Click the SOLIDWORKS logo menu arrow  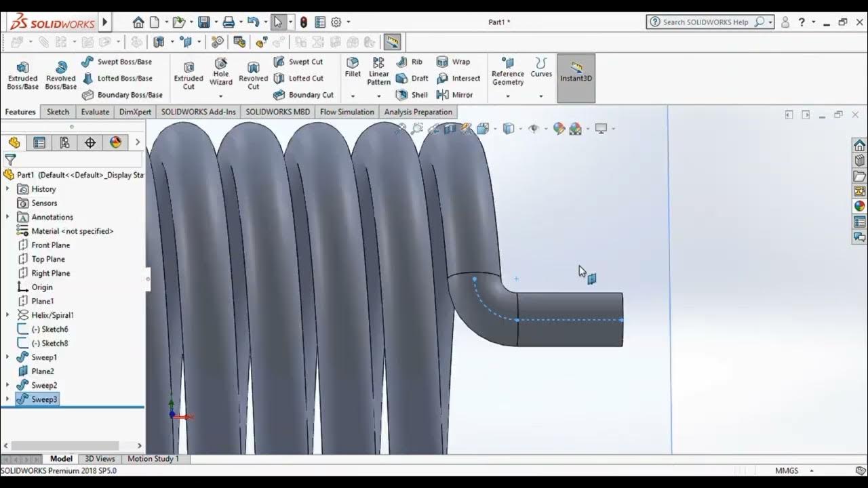(x=104, y=22)
